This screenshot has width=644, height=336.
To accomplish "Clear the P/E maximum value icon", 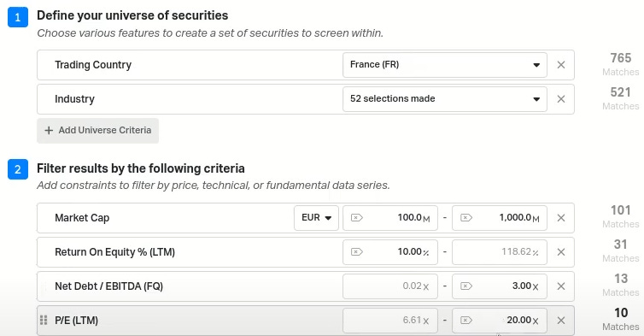I will click(466, 321).
